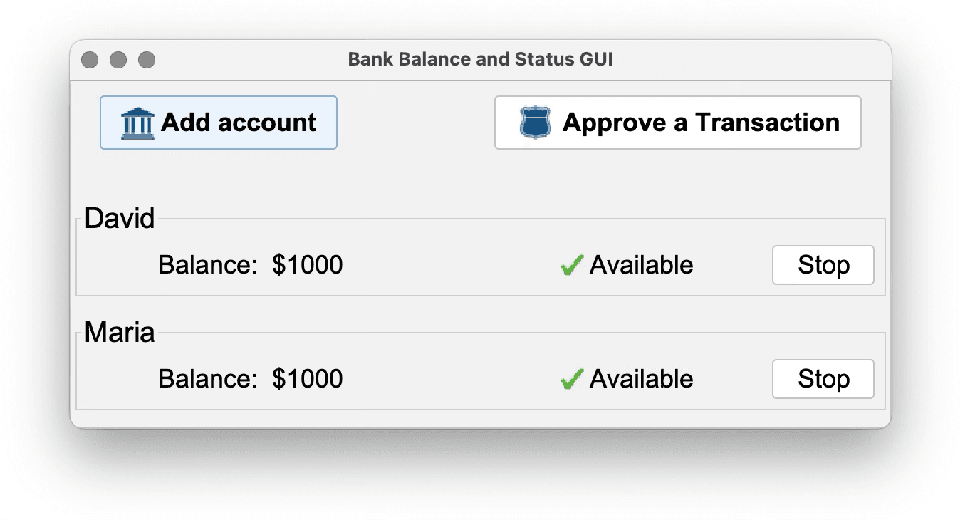Image resolution: width=980 pixels, height=520 pixels.
Task: Stop Maria's account
Action: 823,379
